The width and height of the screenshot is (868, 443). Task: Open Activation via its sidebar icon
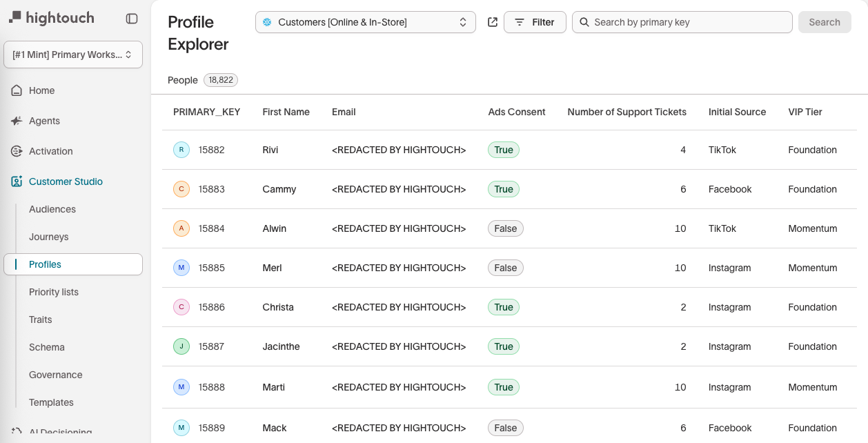[x=17, y=151]
